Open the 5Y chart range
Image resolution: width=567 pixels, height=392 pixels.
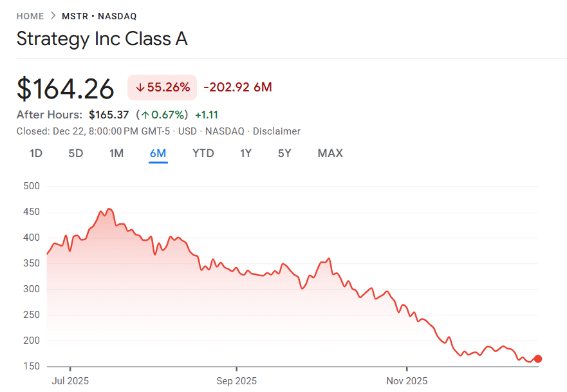[x=284, y=153]
